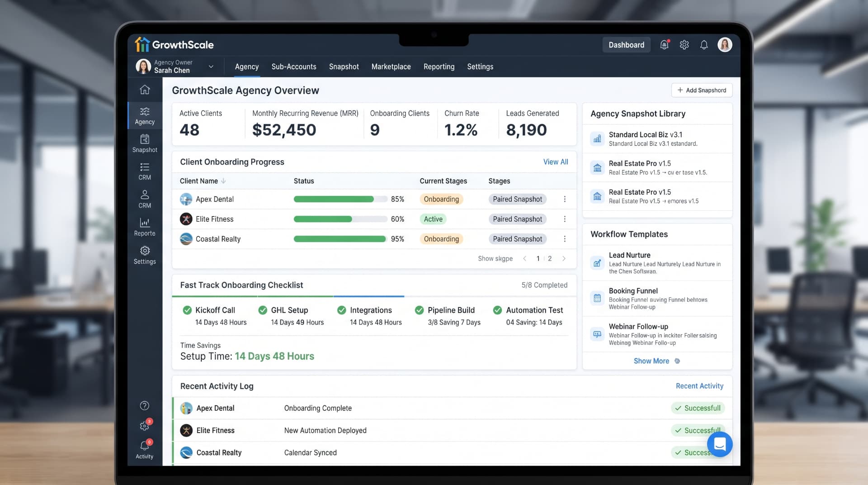
Task: Open the sidebar gear with red badge
Action: pyautogui.click(x=145, y=425)
